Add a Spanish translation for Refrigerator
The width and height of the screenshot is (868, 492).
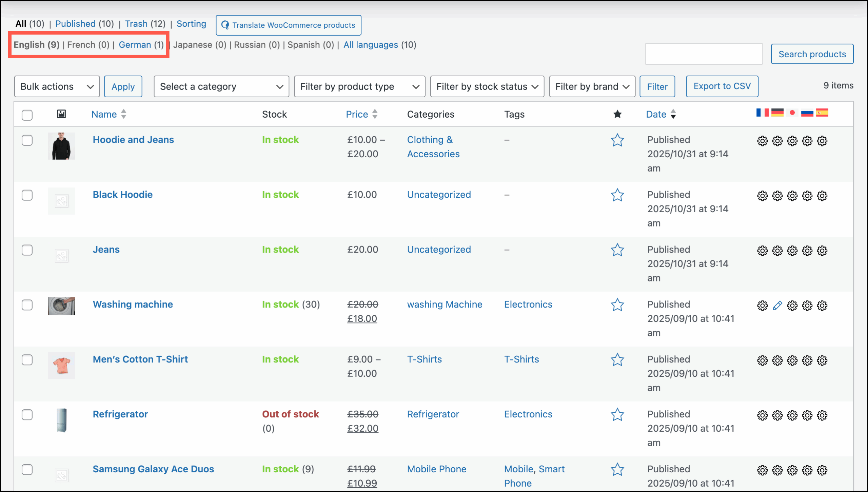822,415
